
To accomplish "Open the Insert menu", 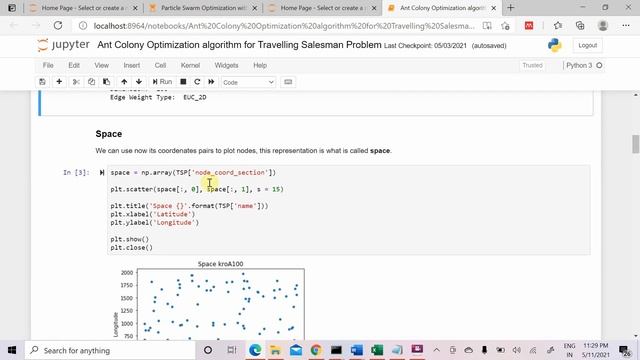I will (131, 65).
